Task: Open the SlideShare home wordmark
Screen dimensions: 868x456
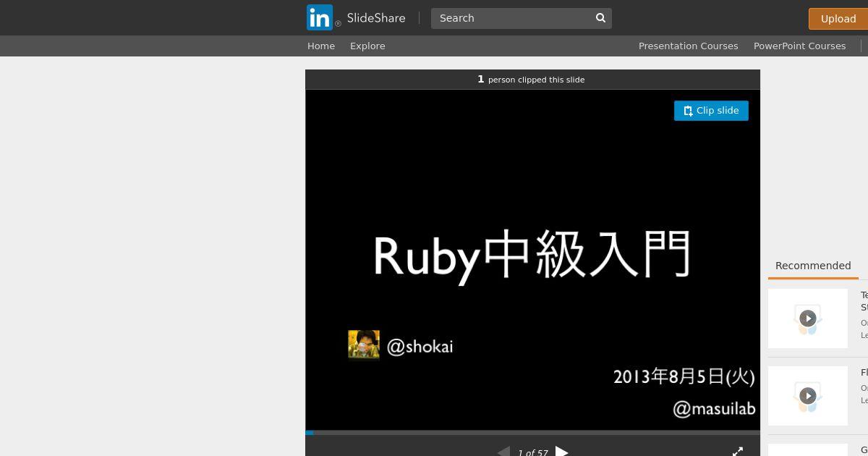Action: [375, 18]
